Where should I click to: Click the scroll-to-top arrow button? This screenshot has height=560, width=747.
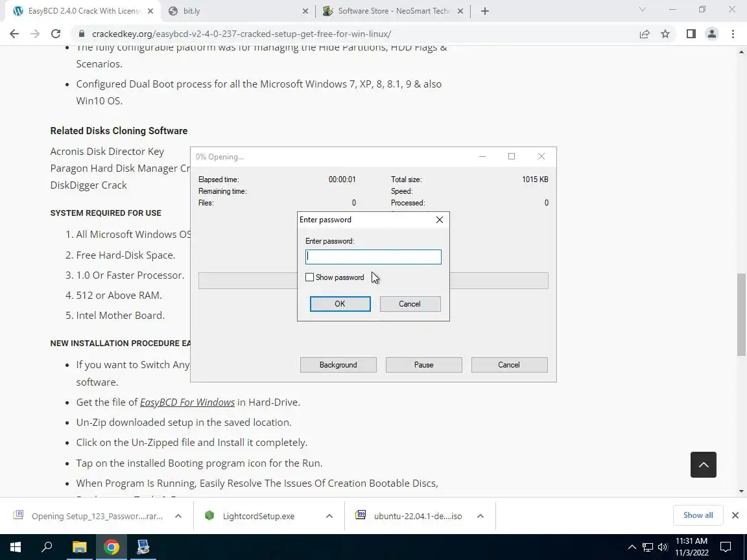point(703,465)
